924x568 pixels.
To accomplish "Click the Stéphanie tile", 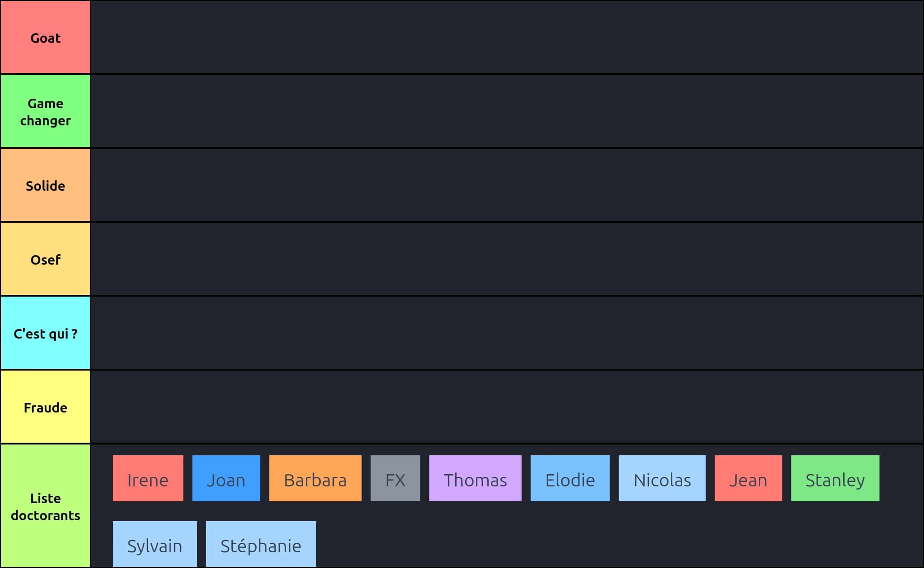I will point(261,544).
